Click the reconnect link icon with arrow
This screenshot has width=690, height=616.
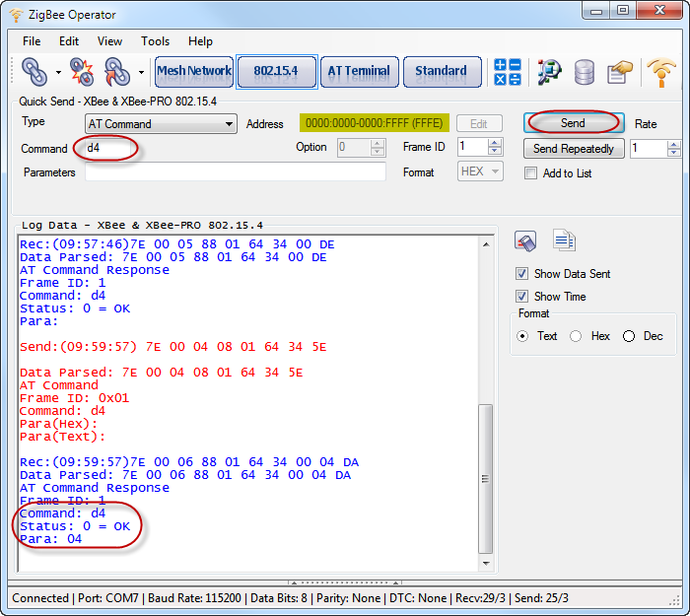tap(117, 71)
